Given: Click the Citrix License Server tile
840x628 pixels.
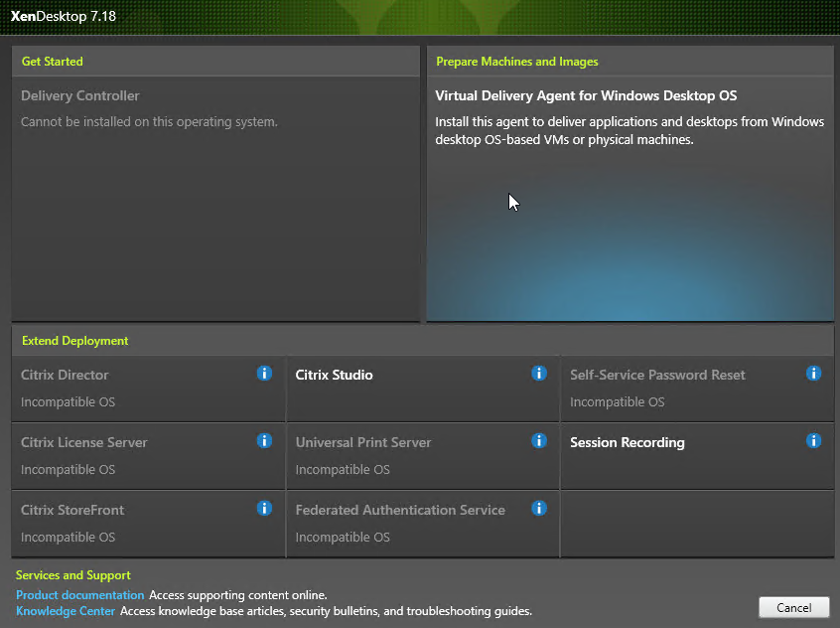Looking at the screenshot, I should 148,456.
